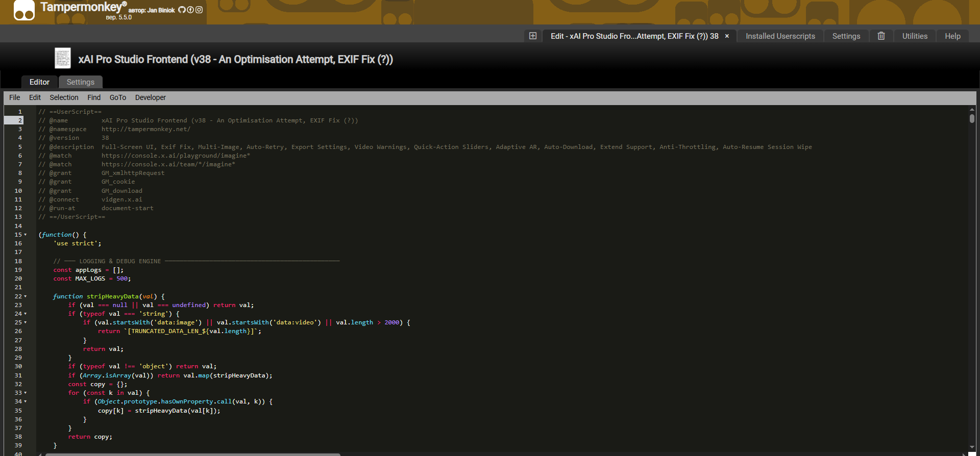Click the vertical scrollbar thumb in the editor
Image resolution: width=980 pixels, height=456 pixels.
[x=972, y=118]
